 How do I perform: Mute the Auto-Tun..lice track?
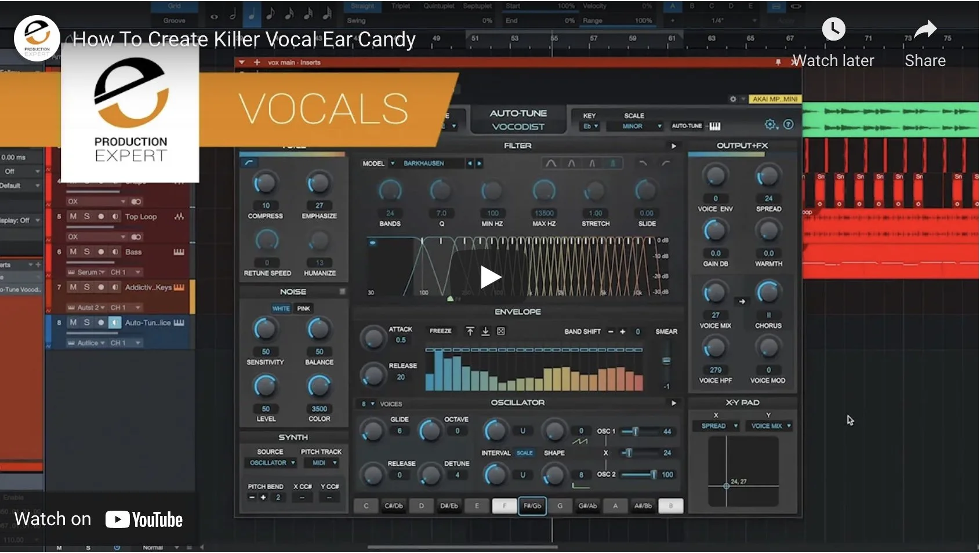pyautogui.click(x=73, y=323)
